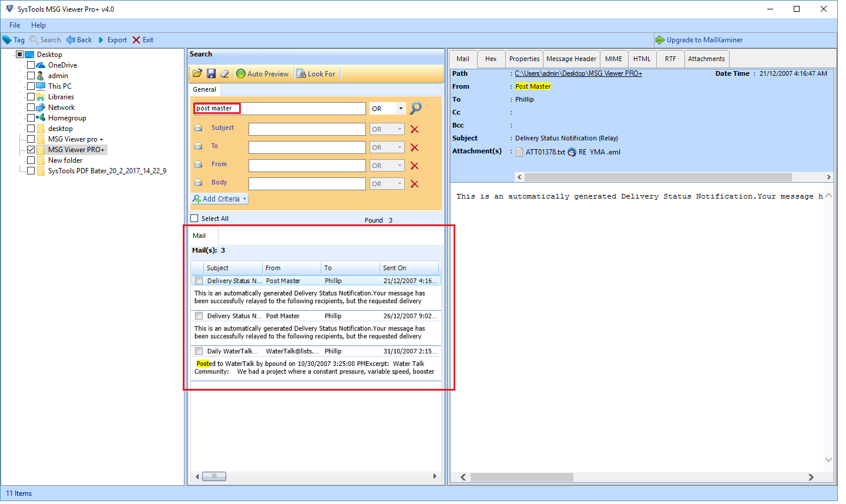Viewport: 846px width, 504px height.
Task: Select SysTools PDF Bater folder
Action: point(107,171)
